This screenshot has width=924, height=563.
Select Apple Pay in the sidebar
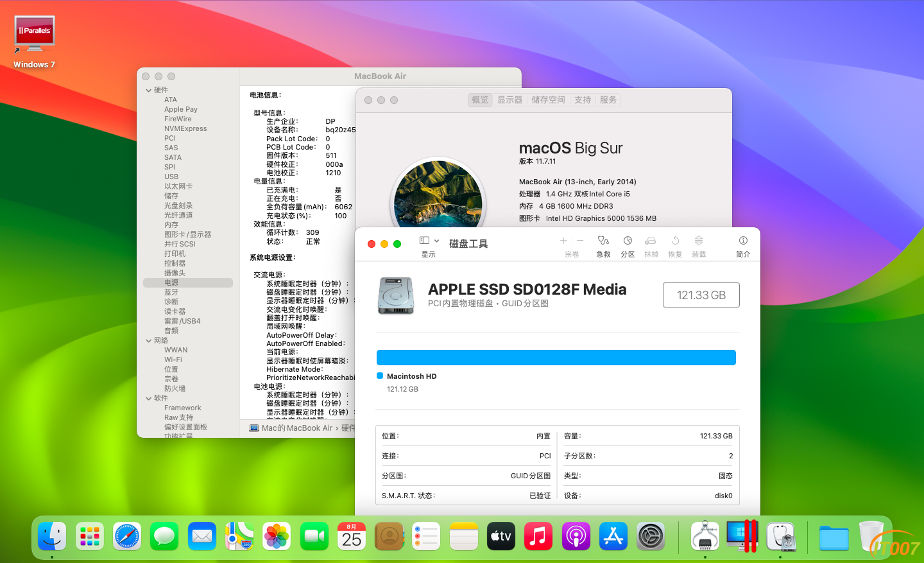pos(181,109)
